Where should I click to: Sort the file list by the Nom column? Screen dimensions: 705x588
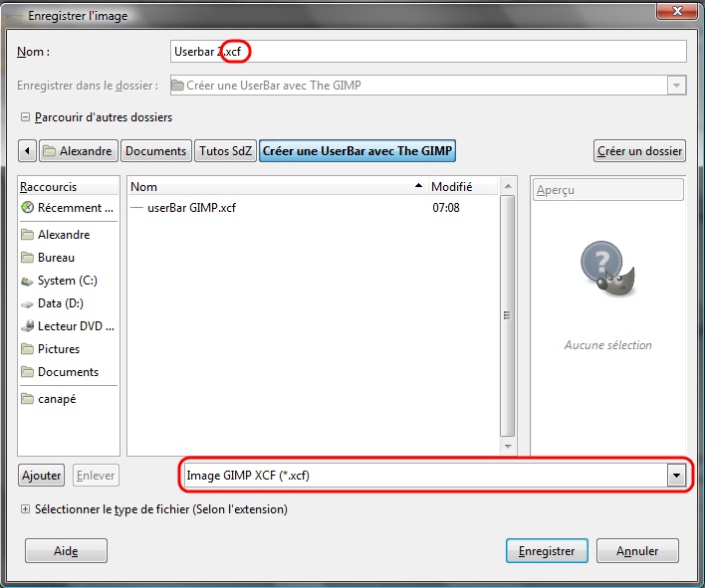click(x=278, y=186)
